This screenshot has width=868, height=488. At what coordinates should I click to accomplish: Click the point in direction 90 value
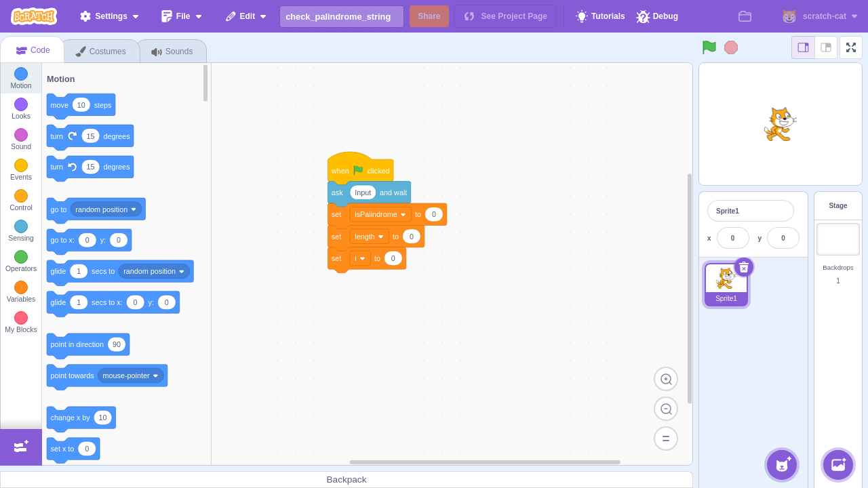coord(117,344)
